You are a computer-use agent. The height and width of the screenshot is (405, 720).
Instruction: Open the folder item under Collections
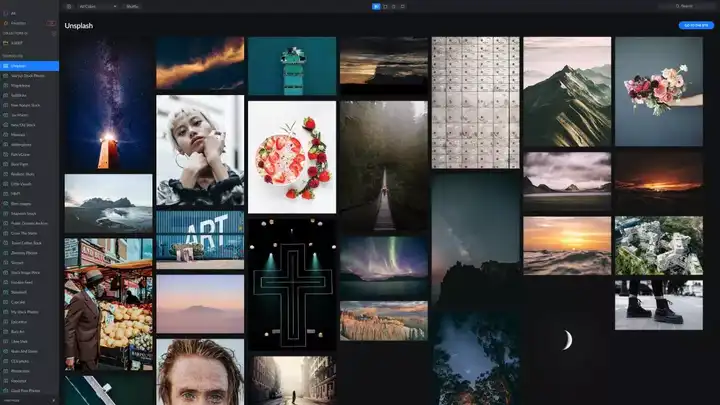pos(29,43)
